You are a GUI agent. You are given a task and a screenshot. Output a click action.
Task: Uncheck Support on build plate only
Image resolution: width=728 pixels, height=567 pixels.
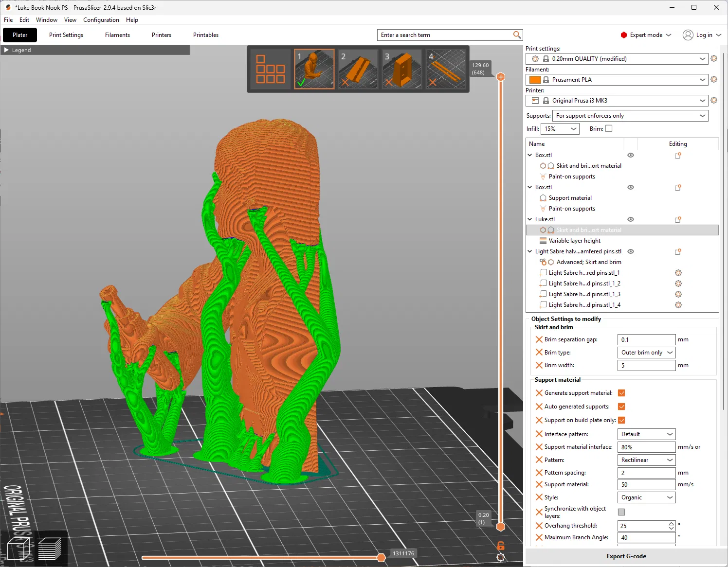point(621,420)
